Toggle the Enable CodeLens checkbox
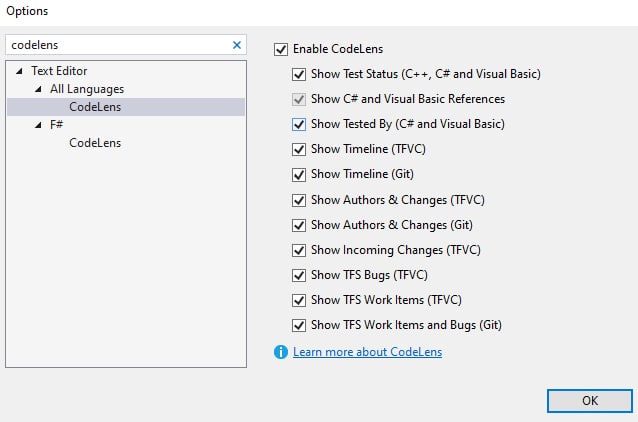The image size is (638, 422). click(x=281, y=49)
